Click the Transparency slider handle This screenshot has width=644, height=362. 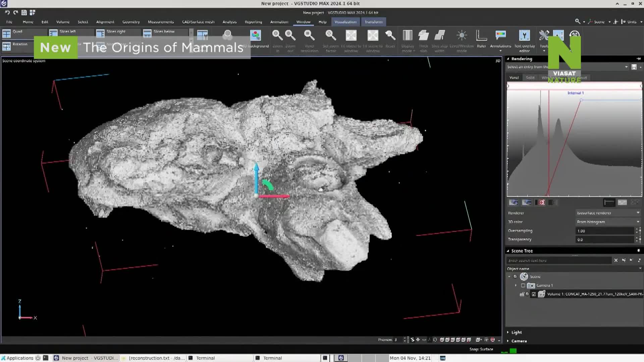point(640,239)
